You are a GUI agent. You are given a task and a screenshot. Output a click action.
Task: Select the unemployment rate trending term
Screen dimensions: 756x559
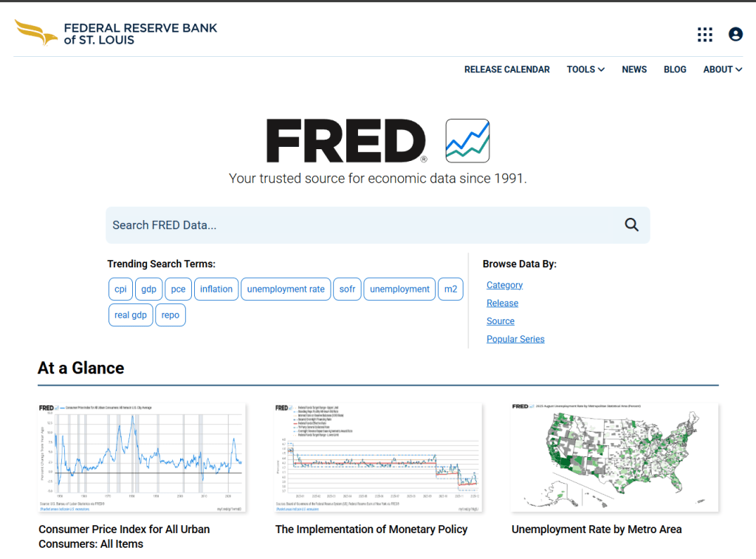click(x=286, y=289)
